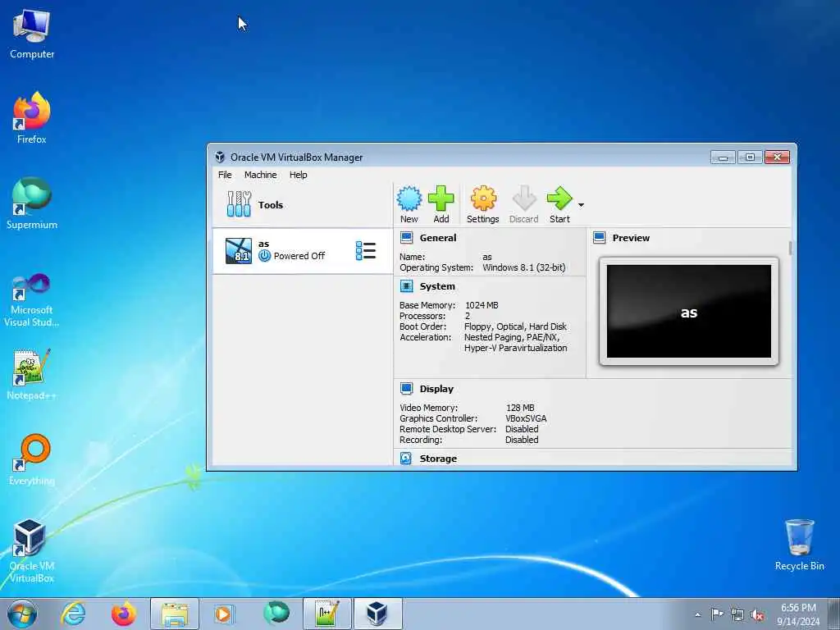Open the Machine menu
Screen dimensions: 840x630
point(260,175)
